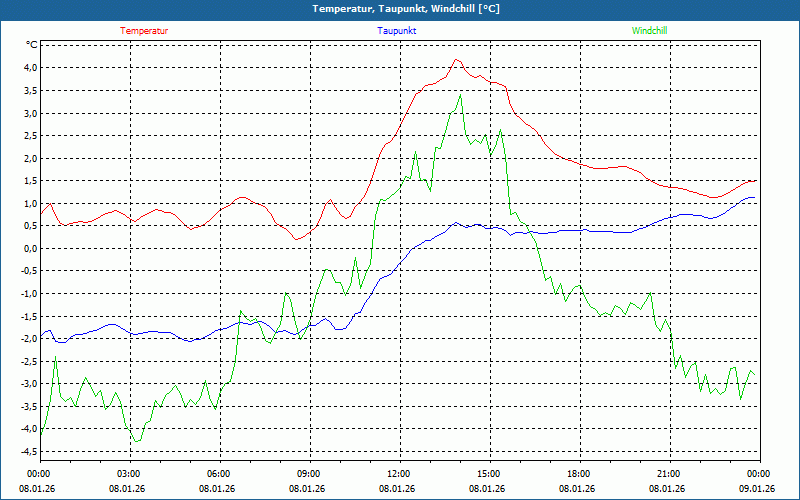
Task: Select the 09:00 time axis label
Action: (308, 474)
